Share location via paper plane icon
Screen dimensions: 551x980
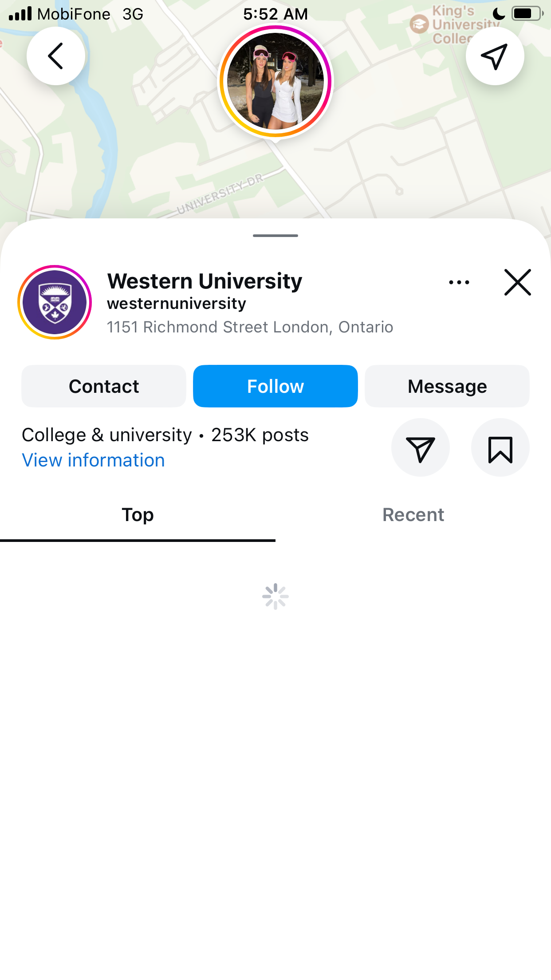pyautogui.click(x=420, y=447)
